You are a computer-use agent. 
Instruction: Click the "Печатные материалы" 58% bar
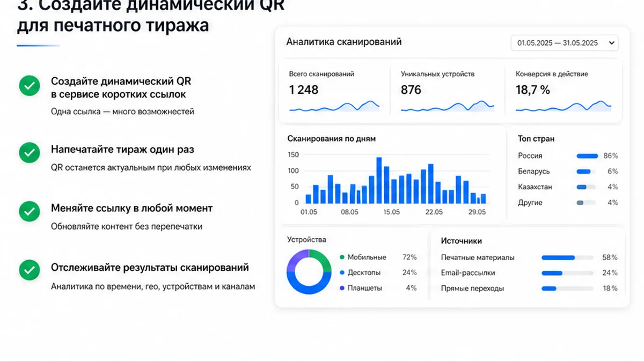[567, 257]
